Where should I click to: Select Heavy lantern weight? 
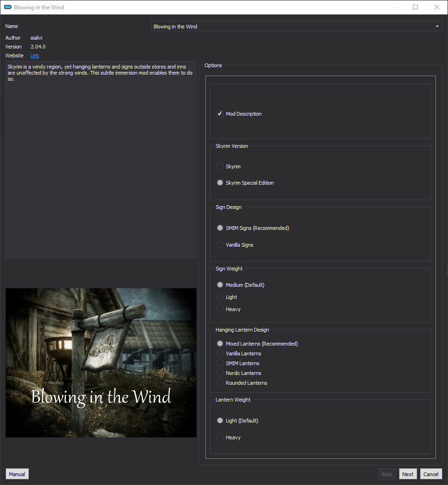(220, 437)
